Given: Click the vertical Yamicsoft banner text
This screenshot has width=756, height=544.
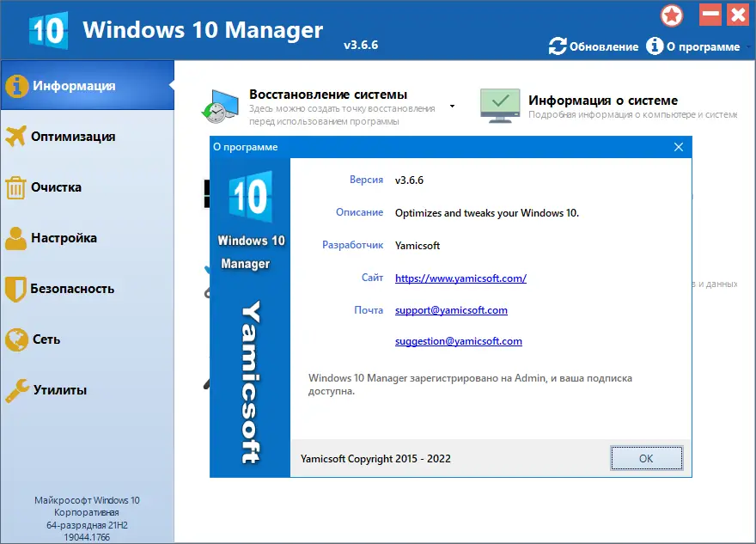Looking at the screenshot, I should tap(250, 382).
